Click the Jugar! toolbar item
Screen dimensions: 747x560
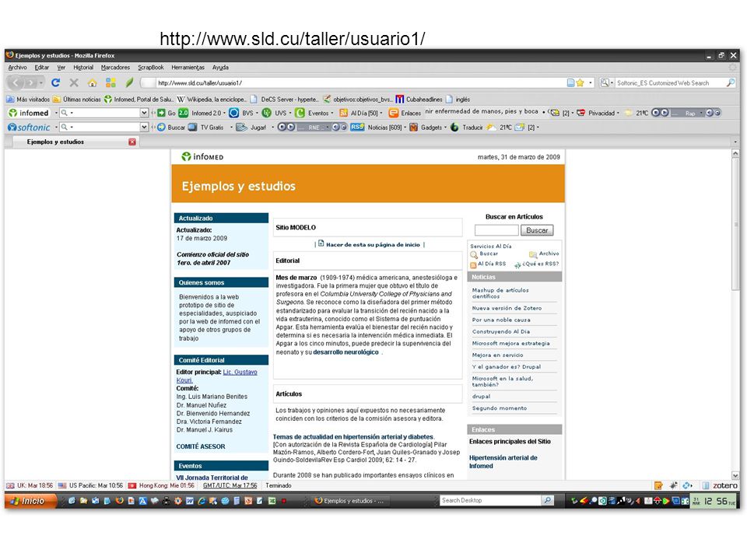coord(251,127)
